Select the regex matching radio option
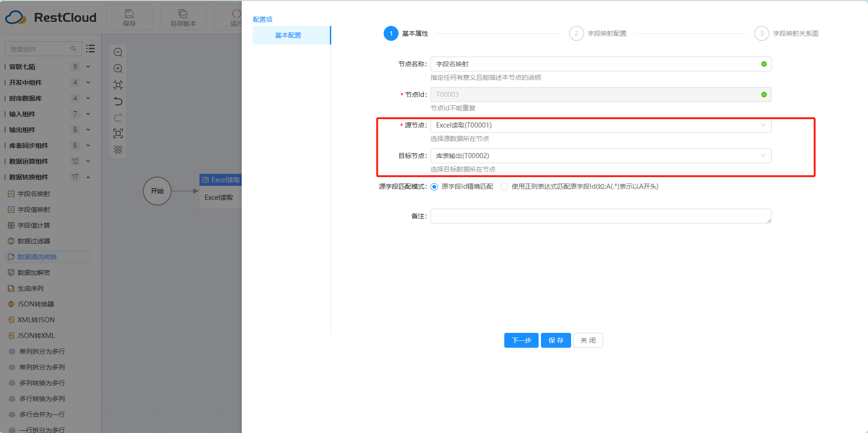This screenshot has height=433, width=868. [x=504, y=187]
